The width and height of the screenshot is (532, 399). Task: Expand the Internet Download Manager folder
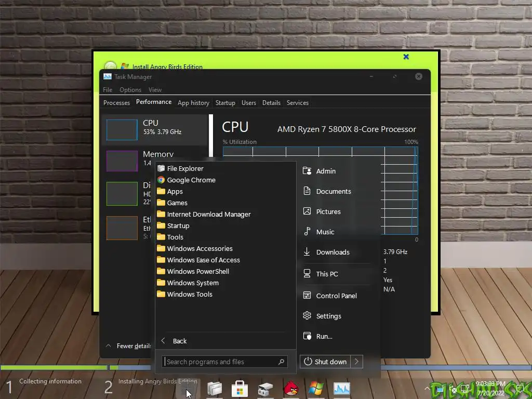(x=209, y=214)
